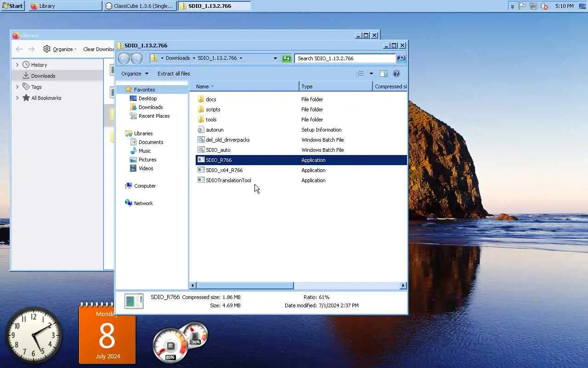This screenshot has width=588, height=368.
Task: Sort files by Type column
Action: (336, 86)
